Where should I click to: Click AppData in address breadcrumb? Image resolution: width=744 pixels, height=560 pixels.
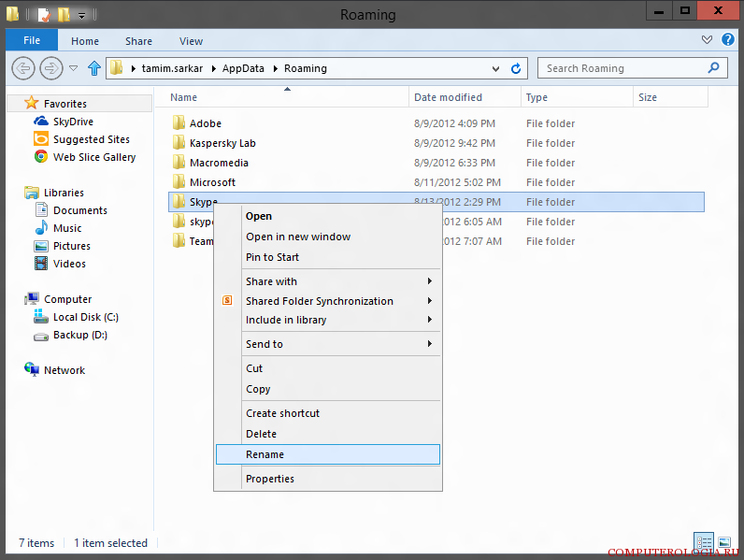point(243,68)
